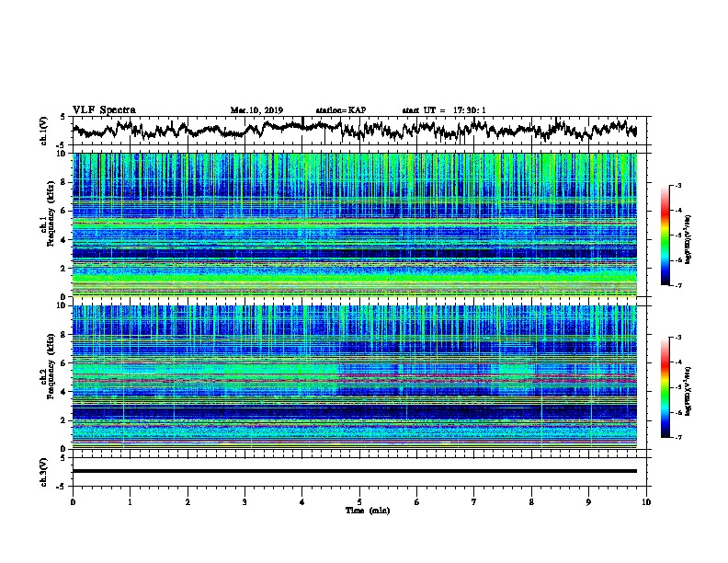This screenshot has width=728, height=563.
Task: Click the ch.2 color scale bar
Action: coord(665,387)
